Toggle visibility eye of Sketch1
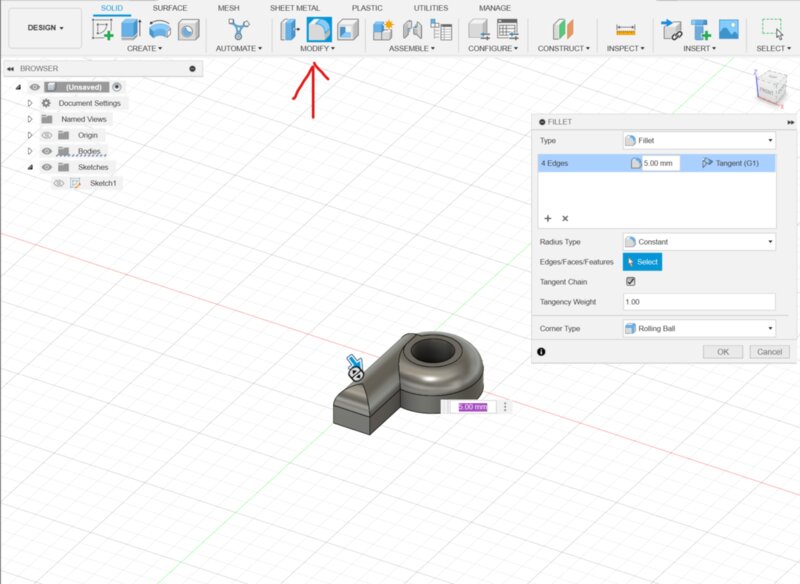 59,183
